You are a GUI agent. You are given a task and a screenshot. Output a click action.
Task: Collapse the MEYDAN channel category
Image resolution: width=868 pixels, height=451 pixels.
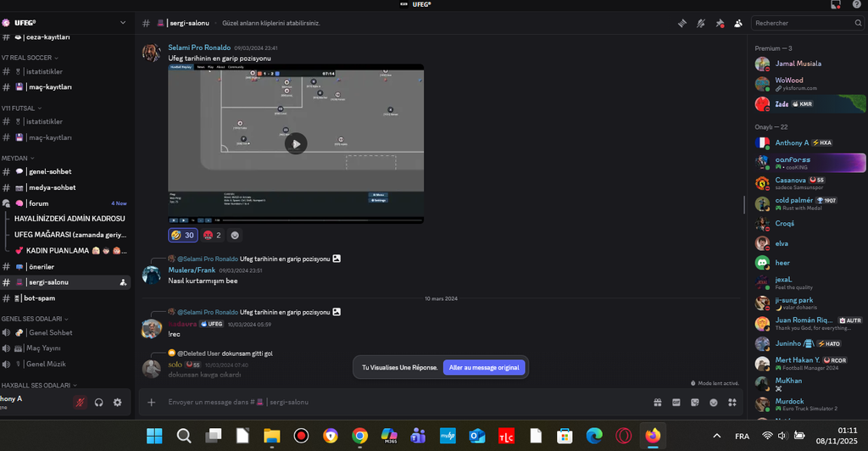pos(19,158)
